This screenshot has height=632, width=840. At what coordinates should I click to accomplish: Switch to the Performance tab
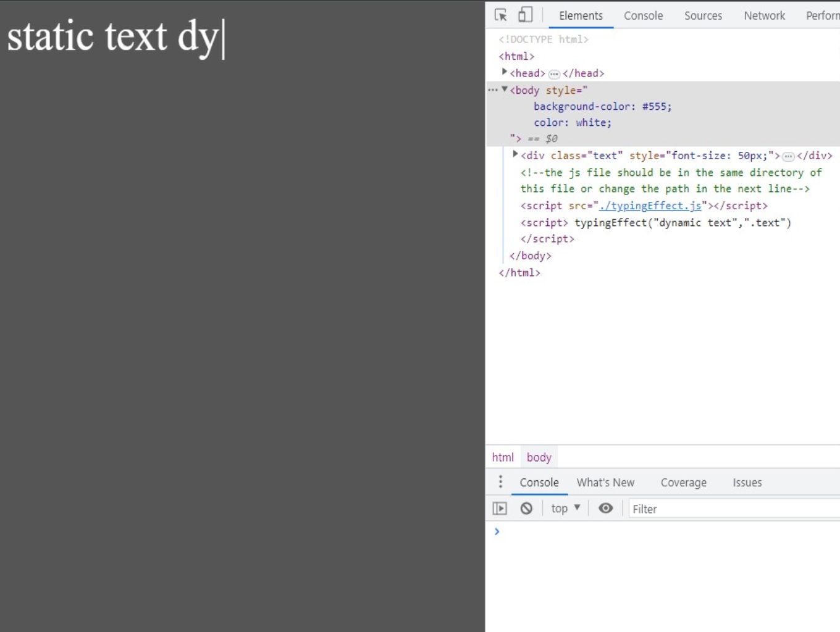[822, 15]
